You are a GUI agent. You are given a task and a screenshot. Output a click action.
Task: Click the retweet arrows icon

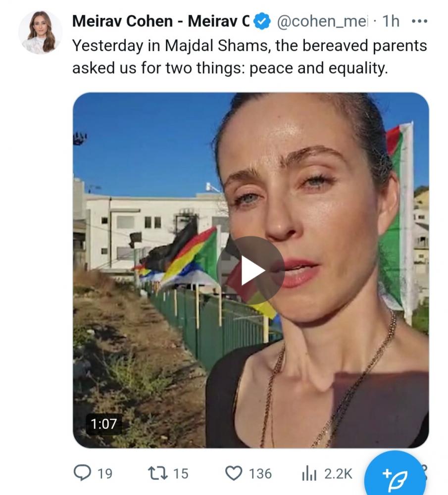click(158, 473)
